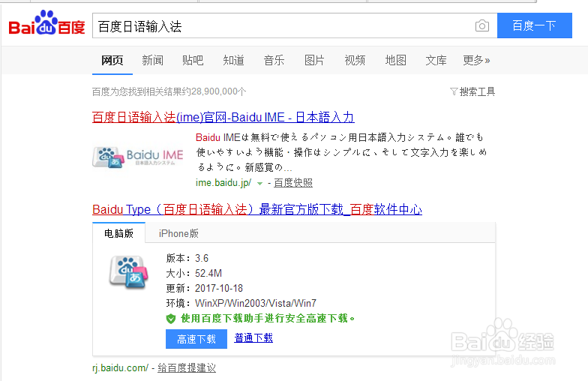Open the 贴吧 tab
588x381 pixels.
click(193, 60)
